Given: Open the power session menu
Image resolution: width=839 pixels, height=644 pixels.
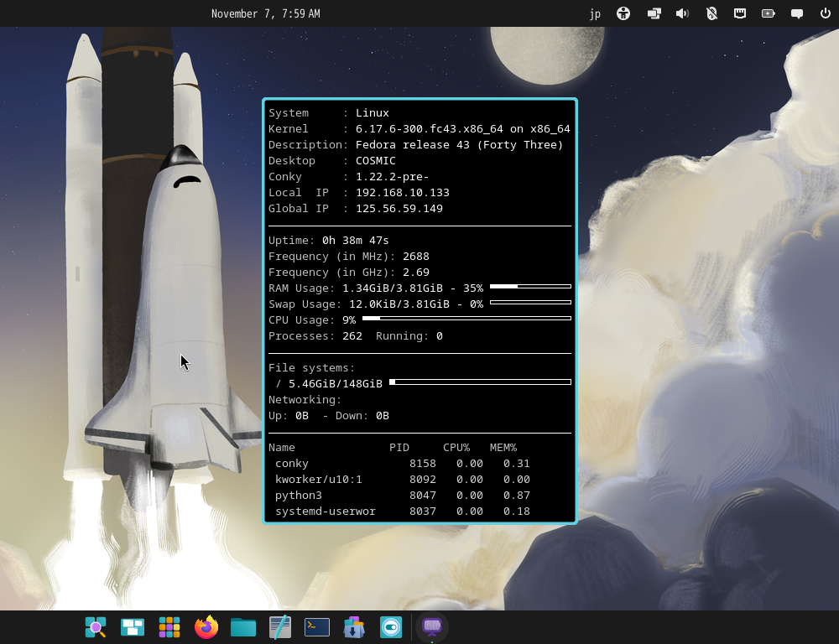Looking at the screenshot, I should pyautogui.click(x=825, y=13).
